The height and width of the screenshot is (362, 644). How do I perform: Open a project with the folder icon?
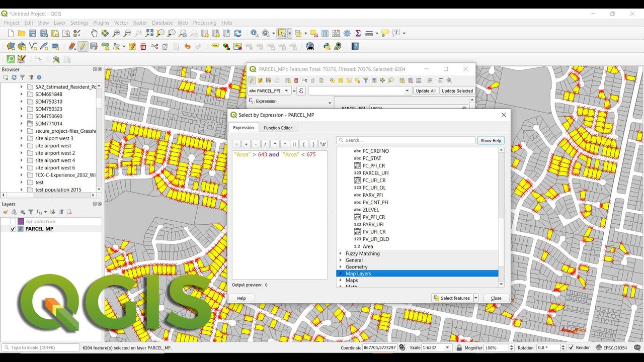[x=21, y=33]
